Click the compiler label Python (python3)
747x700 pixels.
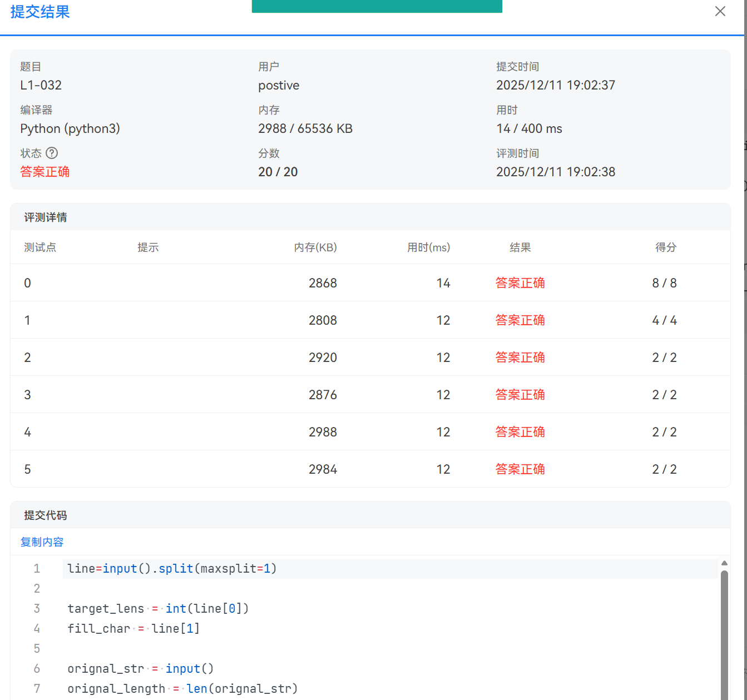70,128
